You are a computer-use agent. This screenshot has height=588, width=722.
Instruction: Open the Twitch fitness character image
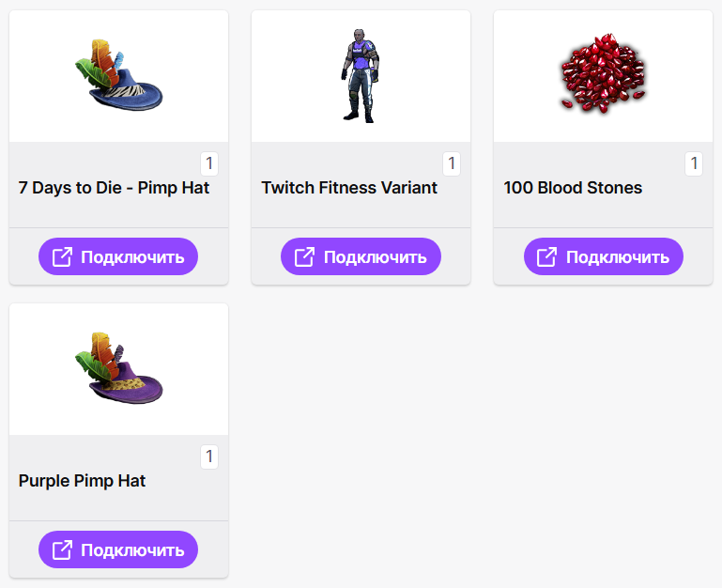click(361, 75)
